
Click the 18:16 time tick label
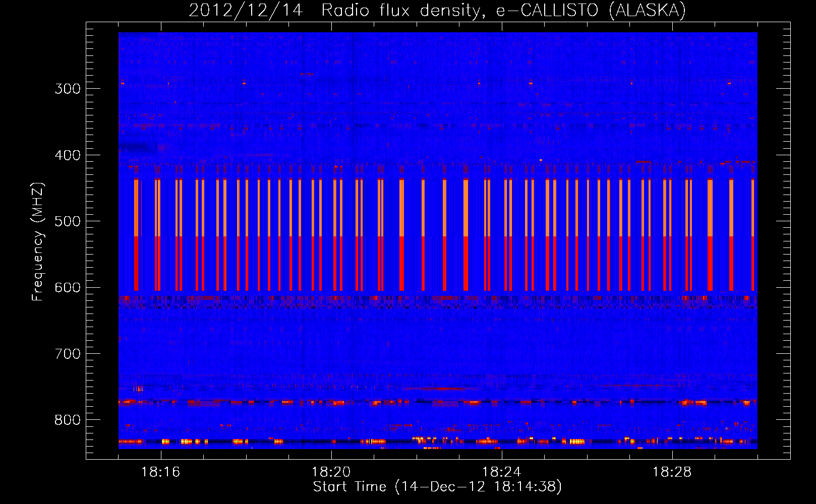pyautogui.click(x=160, y=472)
